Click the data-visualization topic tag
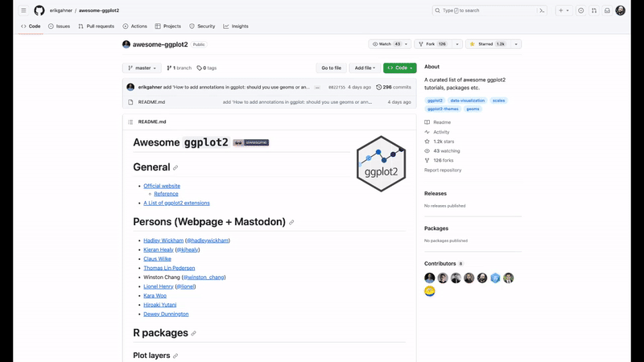This screenshot has width=644, height=362. coord(468,101)
